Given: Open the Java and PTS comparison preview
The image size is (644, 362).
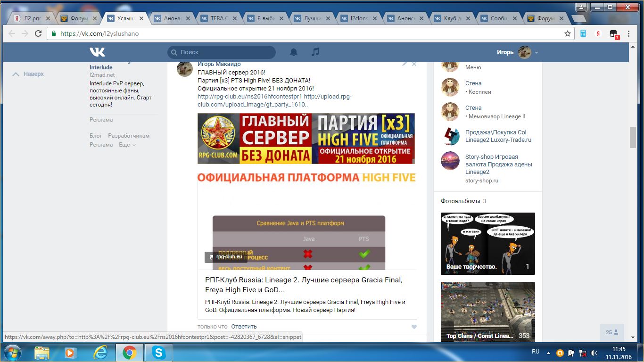Looking at the screenshot, I should pos(307,221).
